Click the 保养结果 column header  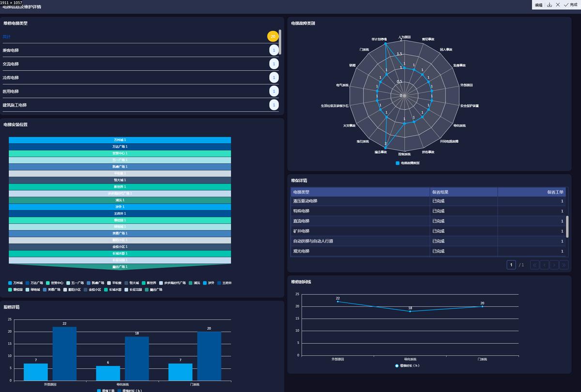click(x=463, y=192)
